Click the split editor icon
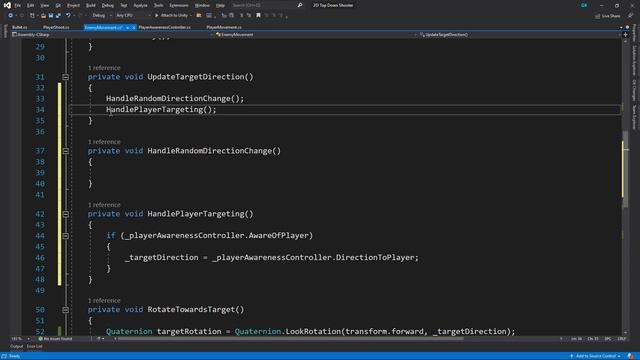The image size is (640, 360). [x=625, y=35]
